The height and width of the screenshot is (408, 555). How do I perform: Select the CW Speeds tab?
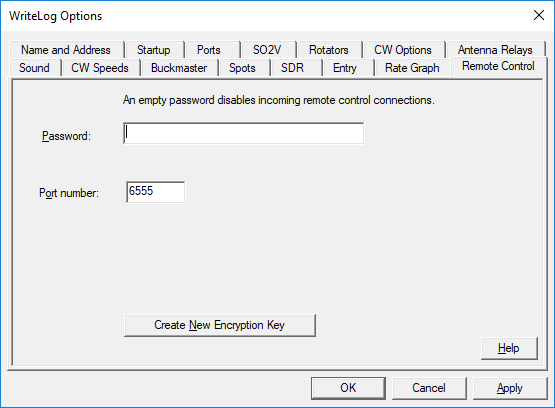coord(100,68)
